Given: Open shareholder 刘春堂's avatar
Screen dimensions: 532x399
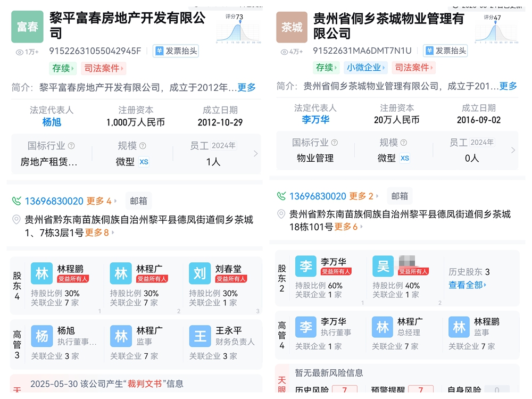Looking at the screenshot, I should [x=200, y=273].
